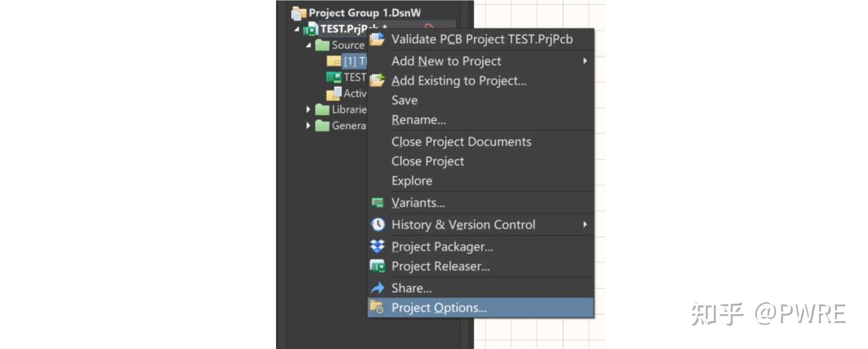Click the Share arrow icon
Viewport: 868px width, 349px height.
coord(377,288)
